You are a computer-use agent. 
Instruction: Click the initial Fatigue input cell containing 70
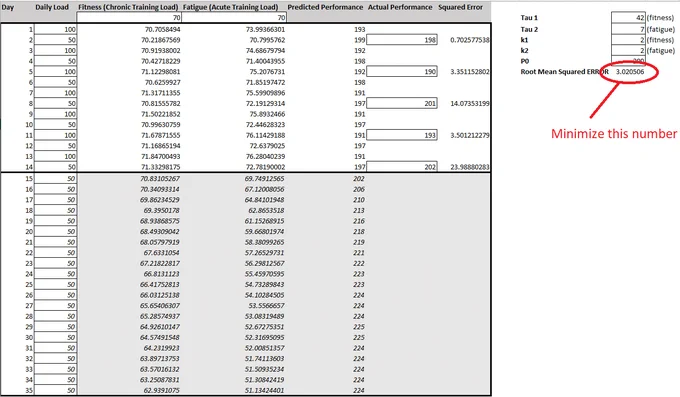click(234, 17)
